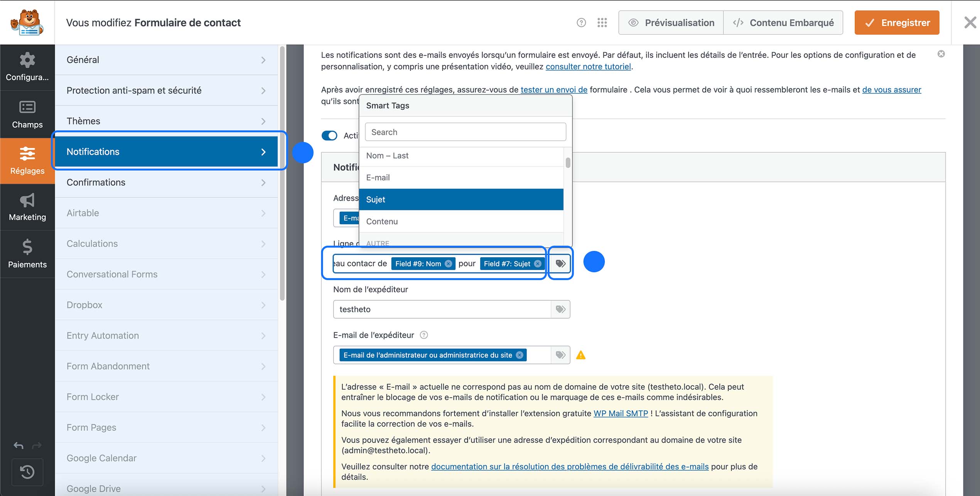Image resolution: width=980 pixels, height=496 pixels.
Task: Open Smart Tags for the sender e-mail field
Action: [x=560, y=355]
